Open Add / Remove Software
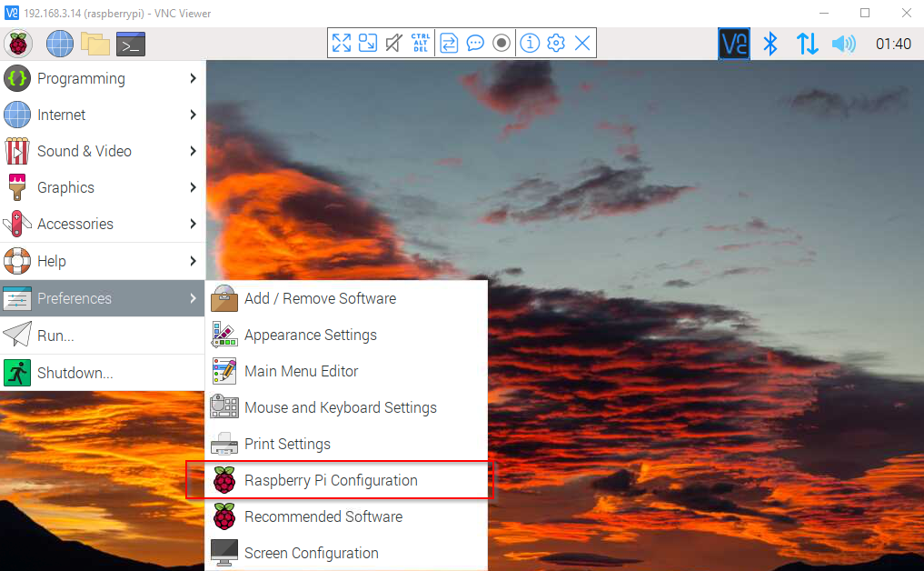Screen dimensions: 924x571 346,298
